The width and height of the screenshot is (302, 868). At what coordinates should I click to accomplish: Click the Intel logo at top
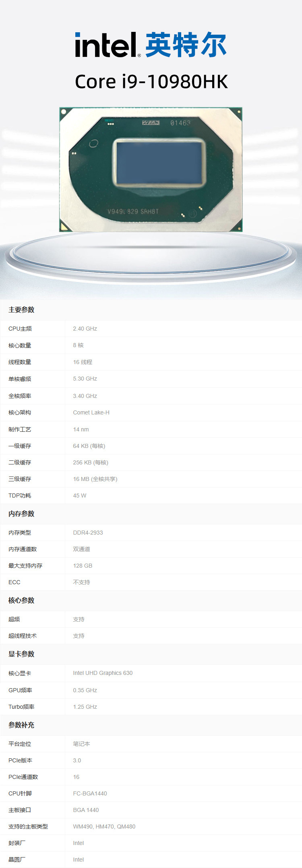(108, 45)
